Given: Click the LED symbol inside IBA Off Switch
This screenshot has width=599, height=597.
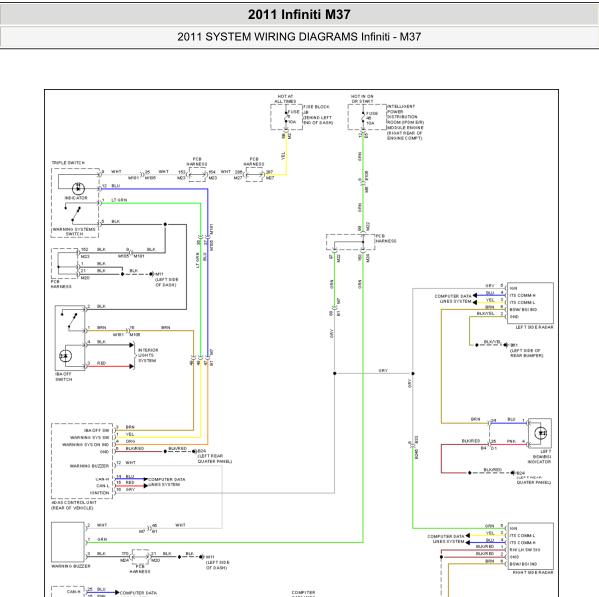Looking at the screenshot, I should pos(65,356).
